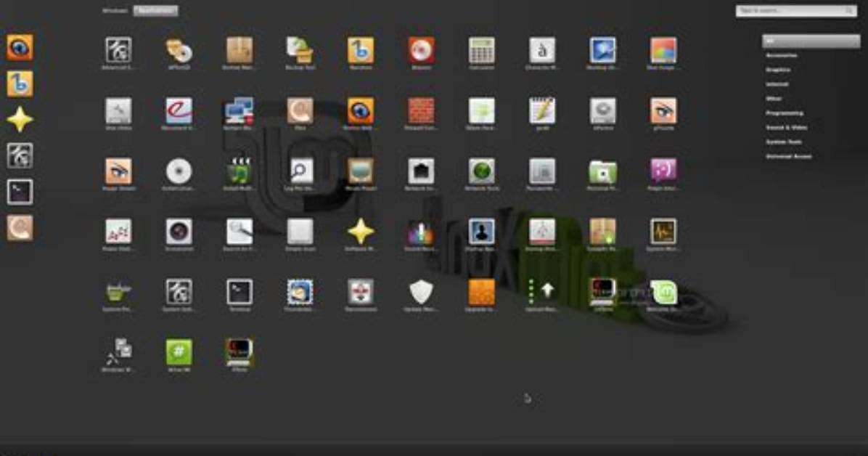Image resolution: width=868 pixels, height=456 pixels.
Task: Open Log File Viewer magnifier icon
Action: tap(300, 171)
